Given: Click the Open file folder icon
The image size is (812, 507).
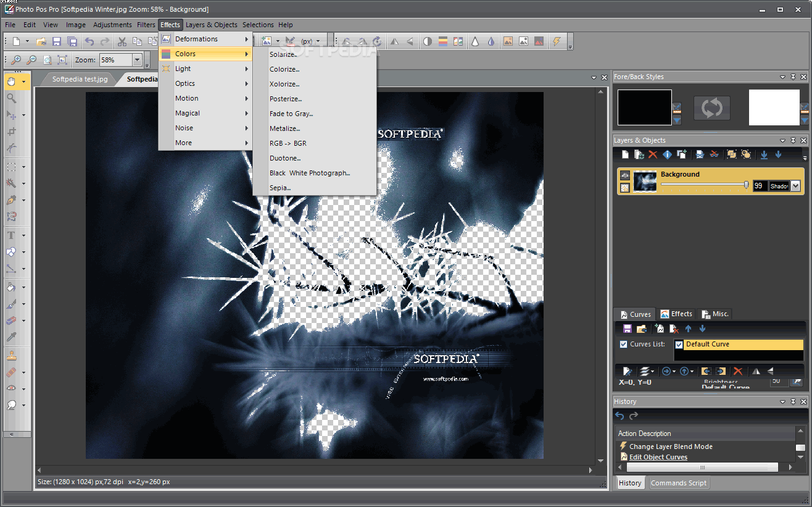Looking at the screenshot, I should pyautogui.click(x=41, y=41).
